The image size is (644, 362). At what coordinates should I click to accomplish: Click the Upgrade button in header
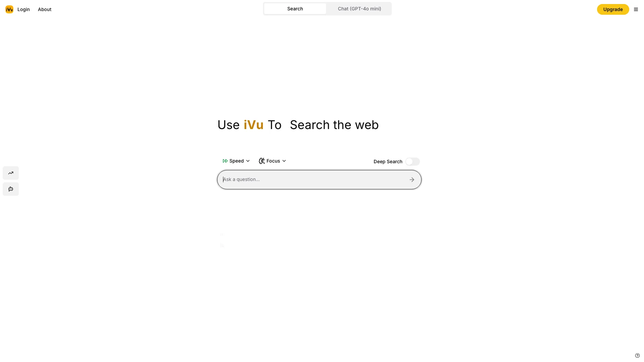(613, 9)
